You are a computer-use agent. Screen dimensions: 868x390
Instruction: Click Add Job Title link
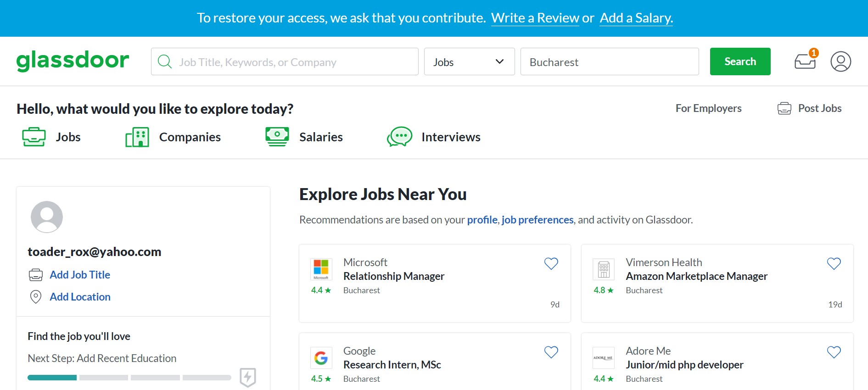click(x=80, y=275)
